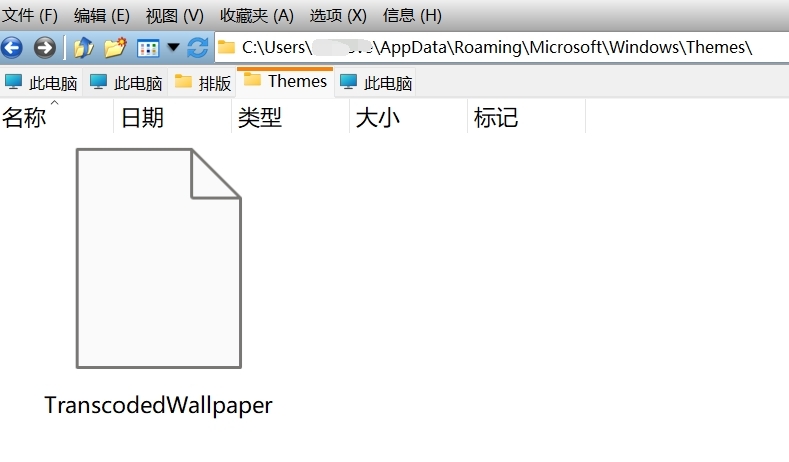Select the TranscodedWallpaper file icon

point(159,258)
